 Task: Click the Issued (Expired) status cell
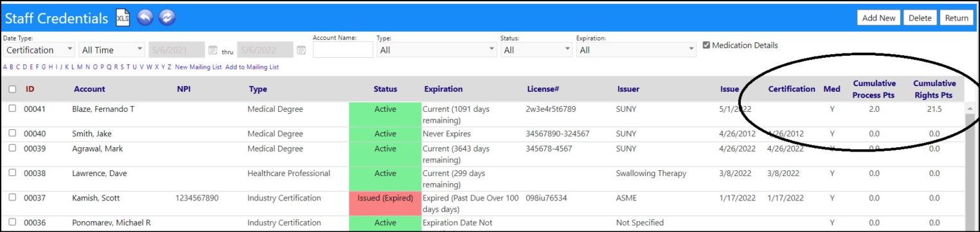click(385, 203)
